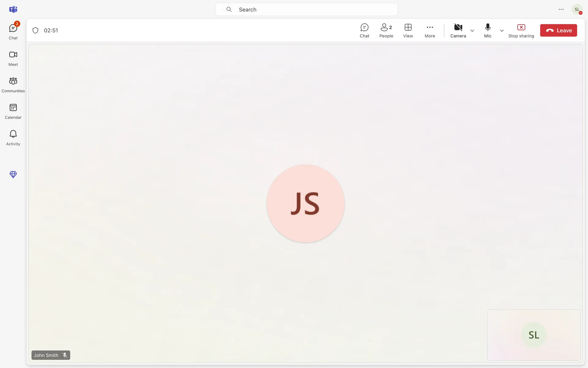The width and height of the screenshot is (588, 368).
Task: Switch to Communities in sidebar
Action: (13, 85)
